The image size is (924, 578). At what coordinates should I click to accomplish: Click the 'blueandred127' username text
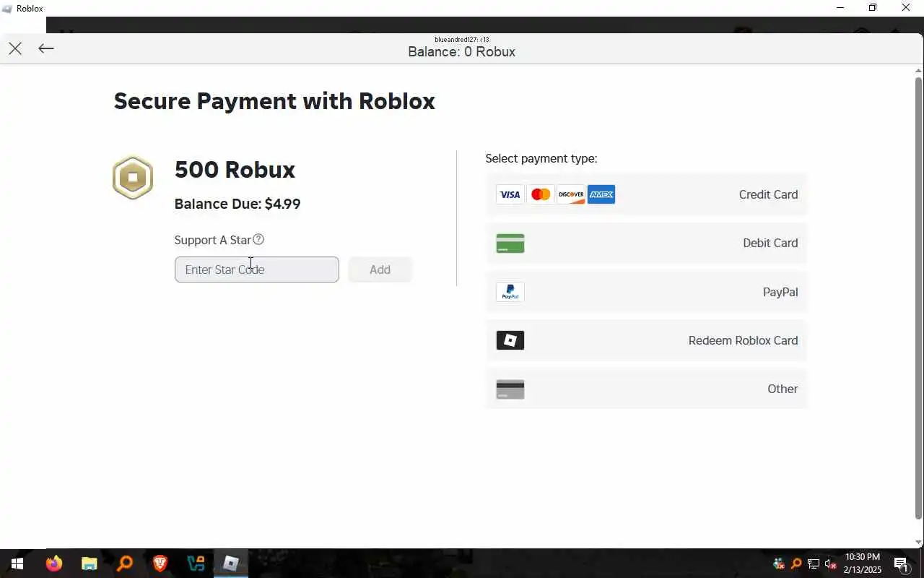pos(456,39)
